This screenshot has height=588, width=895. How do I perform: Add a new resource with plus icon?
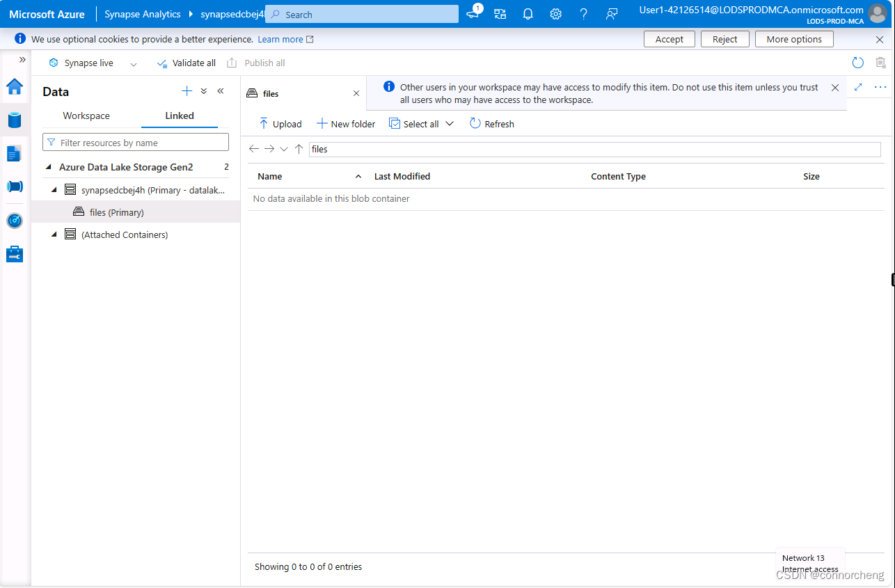click(187, 91)
